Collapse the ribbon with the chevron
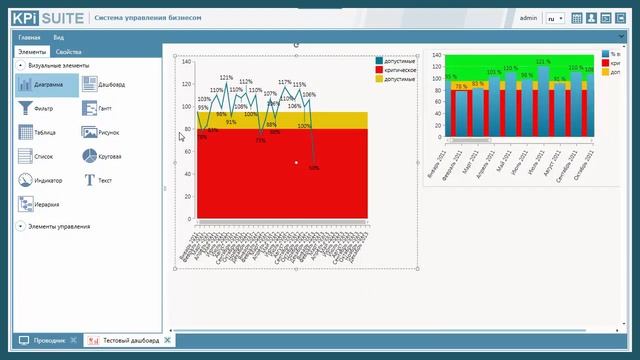Viewport: 640px width, 360px height. pos(621,37)
